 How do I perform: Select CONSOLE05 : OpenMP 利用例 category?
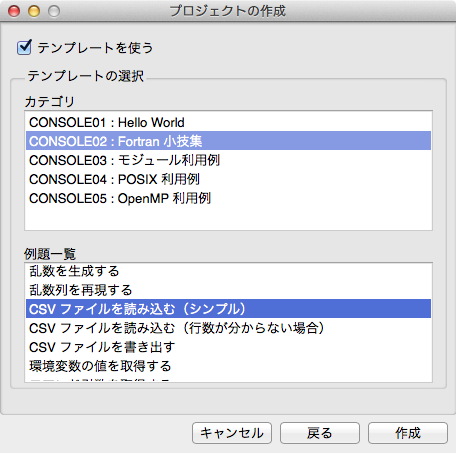tap(228, 198)
